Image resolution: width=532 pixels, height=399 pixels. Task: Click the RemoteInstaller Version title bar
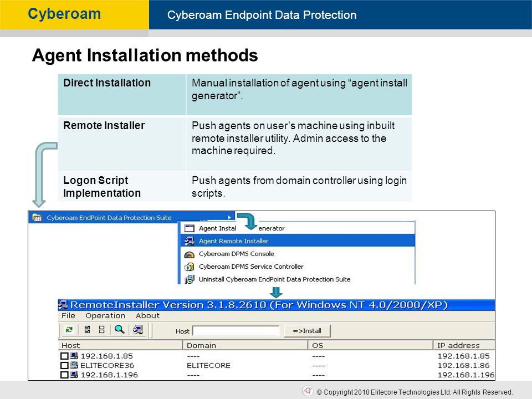[276, 305]
